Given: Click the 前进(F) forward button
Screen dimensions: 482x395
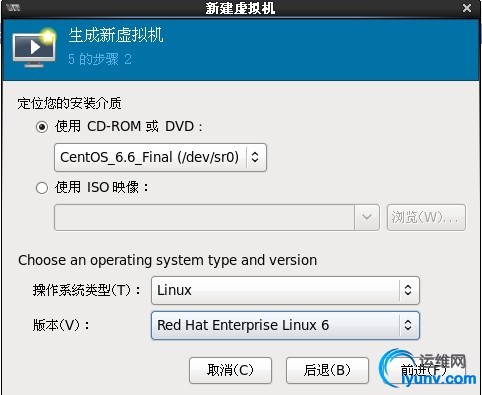Looking at the screenshot, I should pyautogui.click(x=424, y=370).
